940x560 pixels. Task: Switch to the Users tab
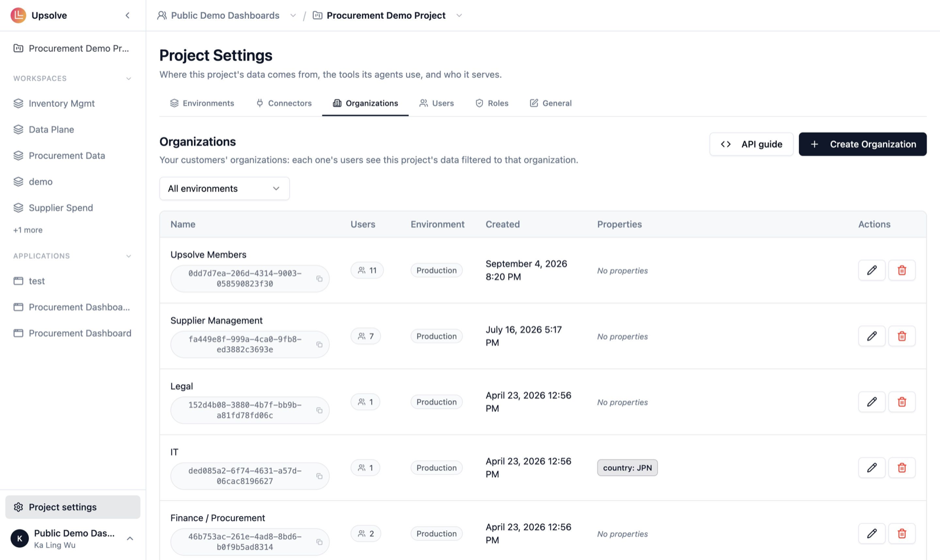click(437, 103)
